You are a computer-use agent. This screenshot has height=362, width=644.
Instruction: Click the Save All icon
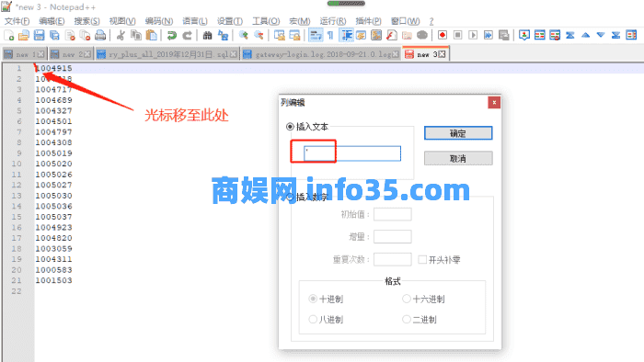[54, 36]
